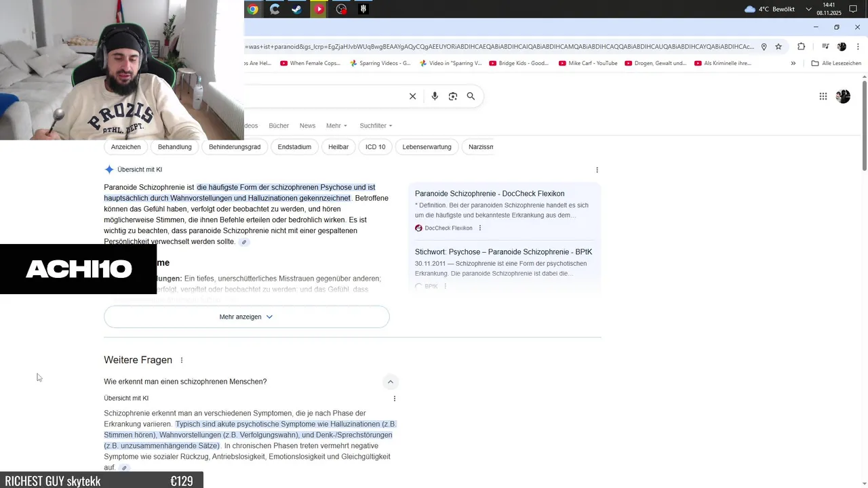Open the 'Sparring Videos - G...' bookmark
This screenshot has width=868, height=488.
(380, 63)
